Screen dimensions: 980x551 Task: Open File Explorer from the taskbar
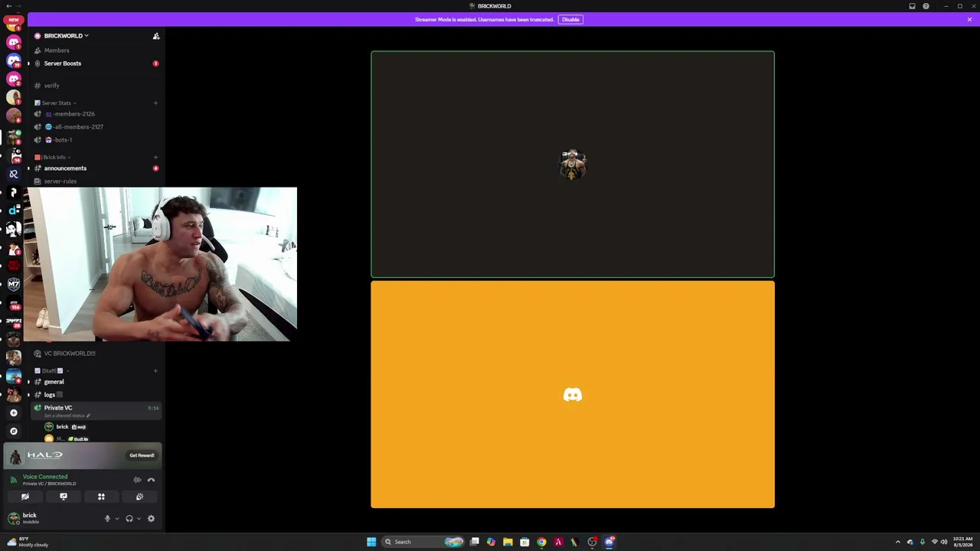click(508, 542)
